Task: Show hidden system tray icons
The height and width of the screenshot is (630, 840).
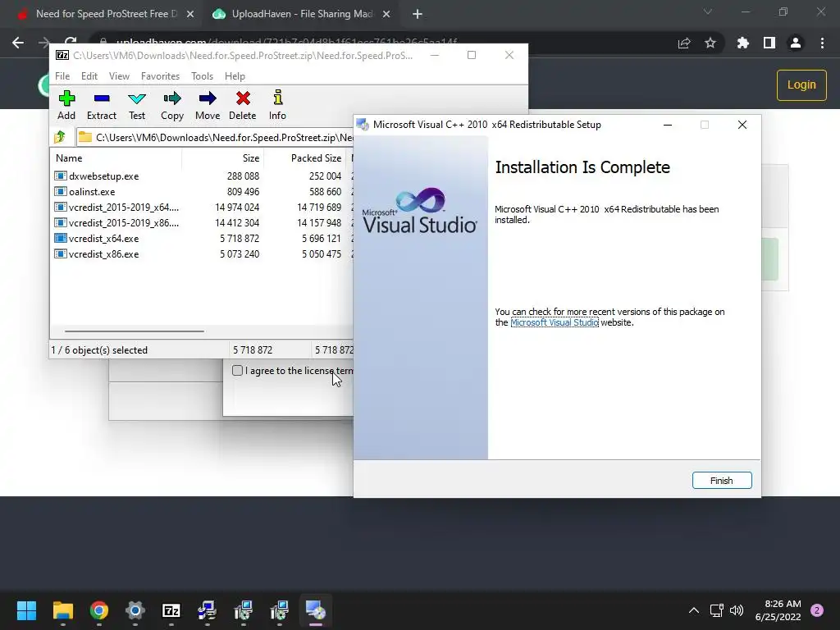Action: 694,610
